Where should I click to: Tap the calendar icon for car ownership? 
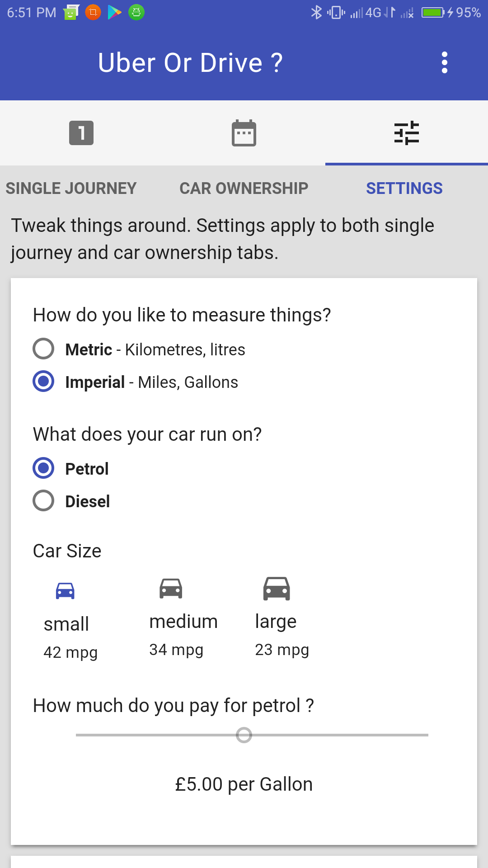[244, 133]
